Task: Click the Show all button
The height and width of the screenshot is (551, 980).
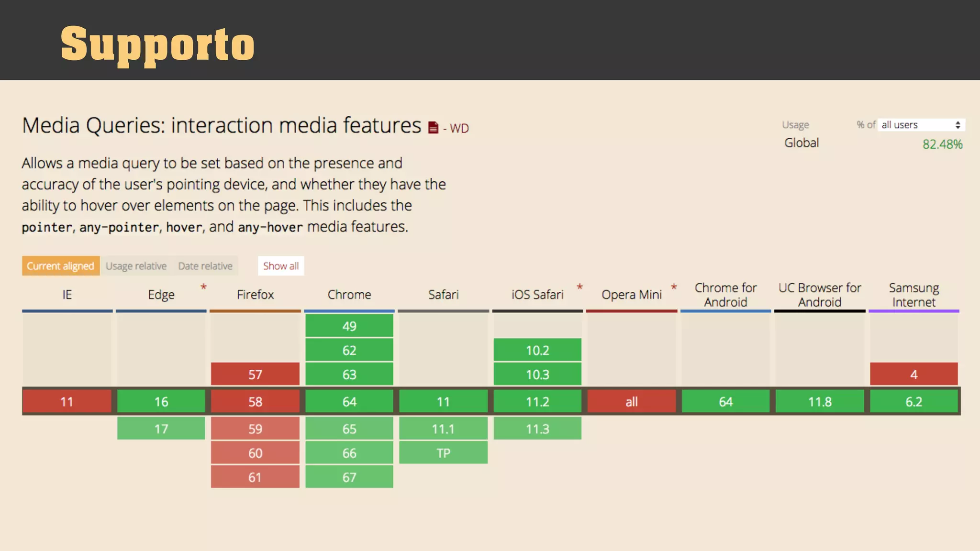Action: (x=281, y=266)
